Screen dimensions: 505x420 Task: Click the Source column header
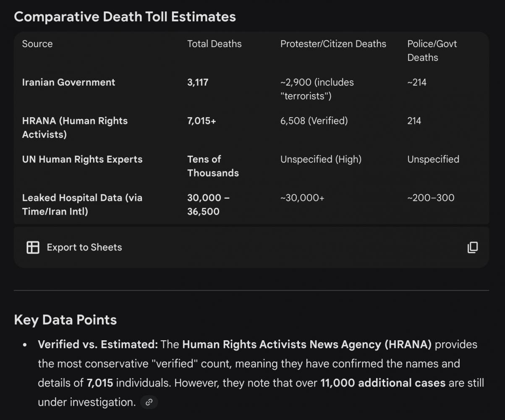(37, 44)
